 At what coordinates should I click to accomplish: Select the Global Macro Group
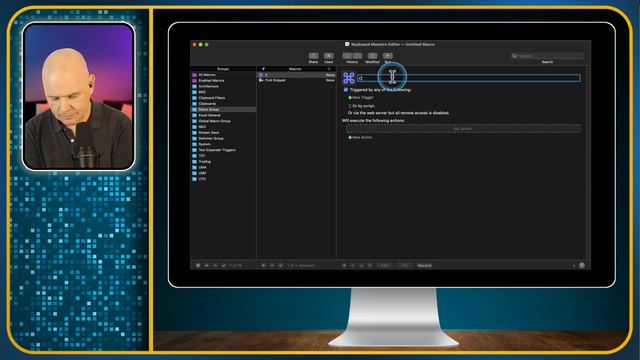pyautogui.click(x=224, y=121)
